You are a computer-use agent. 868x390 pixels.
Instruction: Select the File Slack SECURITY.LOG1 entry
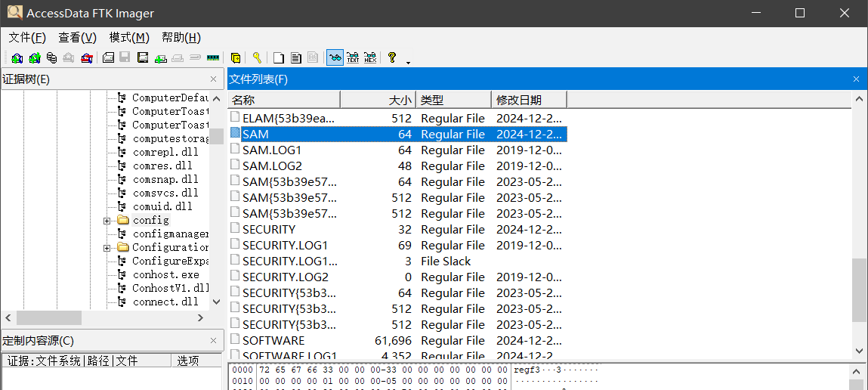click(397, 261)
